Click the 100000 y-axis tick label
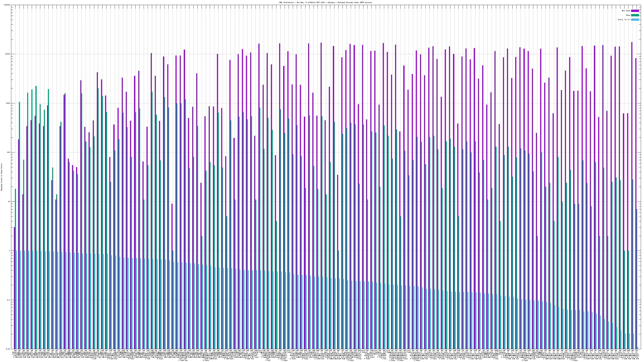 [7, 5]
